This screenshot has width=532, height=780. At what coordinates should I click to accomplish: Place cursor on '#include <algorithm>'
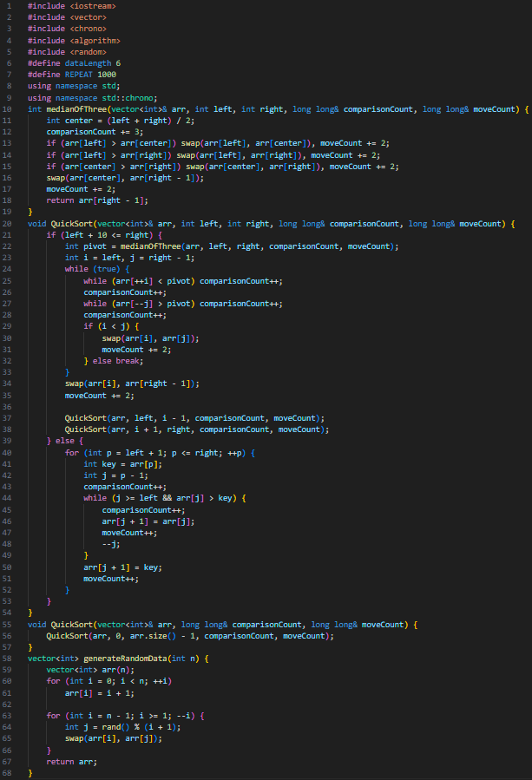click(74, 41)
